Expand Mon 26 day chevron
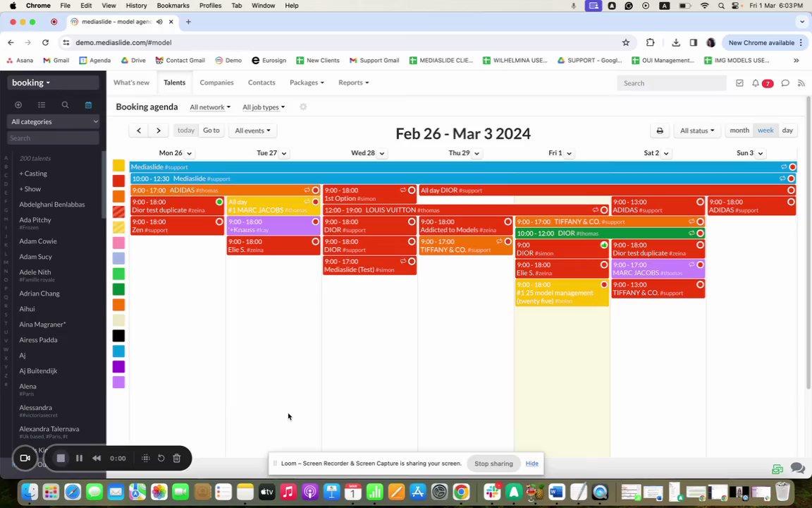This screenshot has width=812, height=508. (x=189, y=153)
